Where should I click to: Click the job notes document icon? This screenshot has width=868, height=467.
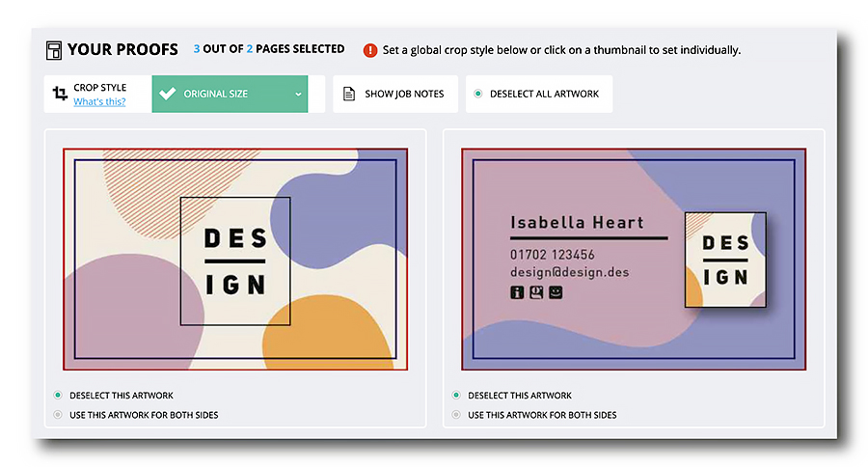coord(349,94)
